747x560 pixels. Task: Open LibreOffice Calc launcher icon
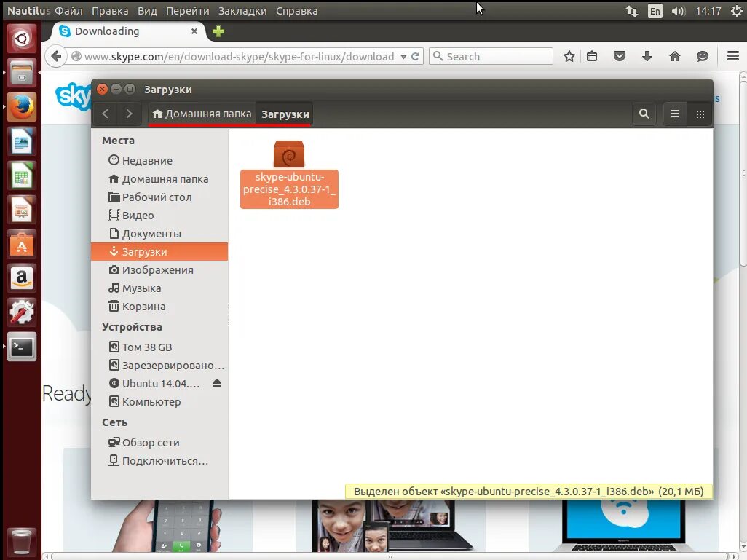coord(21,176)
